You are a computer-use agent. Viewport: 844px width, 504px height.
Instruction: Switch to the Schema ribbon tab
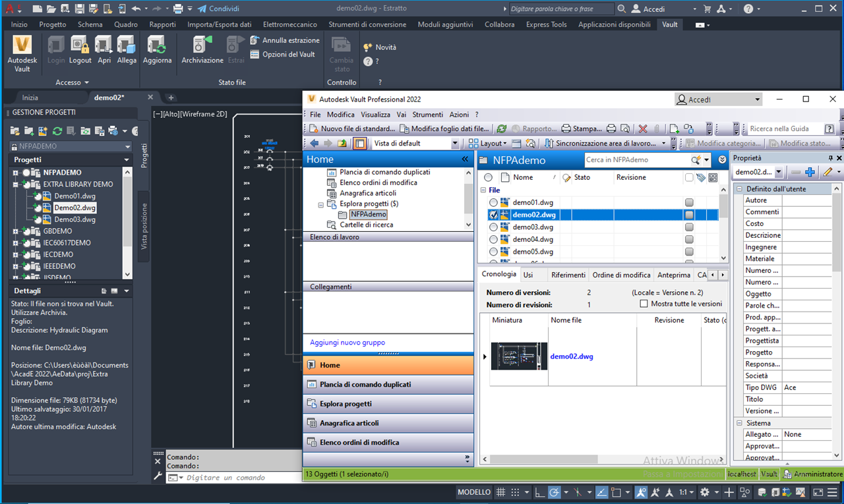pyautogui.click(x=90, y=24)
